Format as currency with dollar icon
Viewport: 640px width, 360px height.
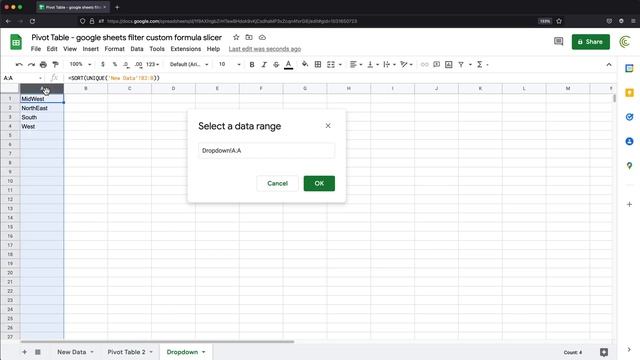[x=103, y=64]
